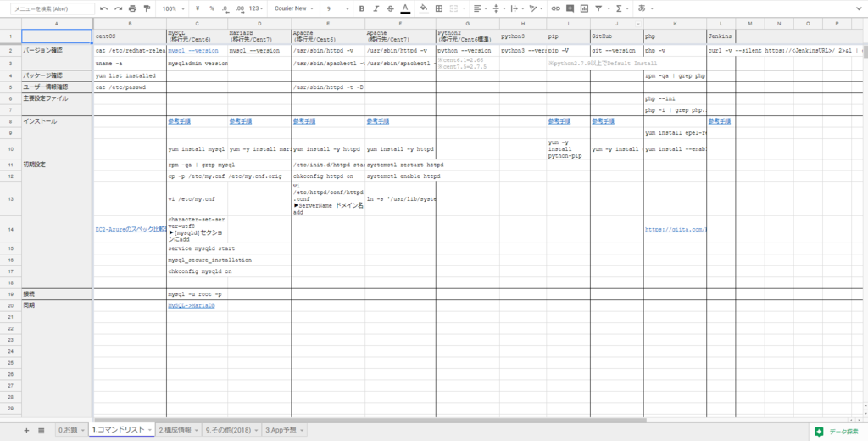Open the zoom 100% dropdown

click(174, 8)
